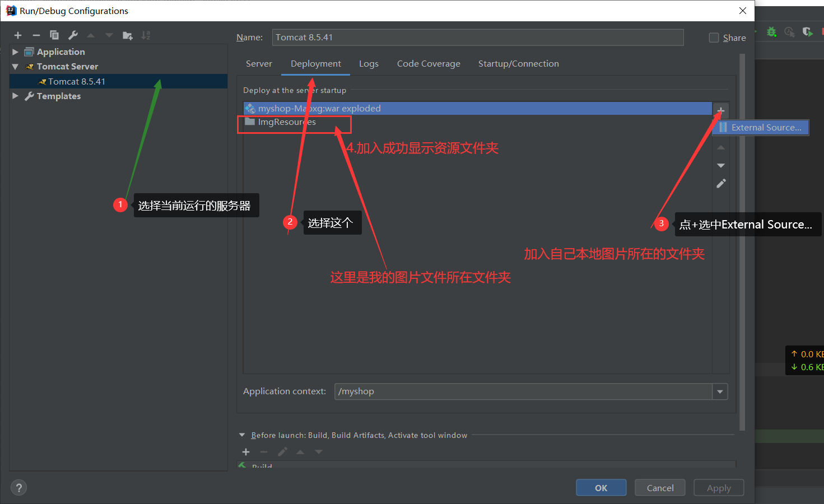Image resolution: width=824 pixels, height=504 pixels.
Task: Select Application tree item label
Action: point(61,52)
